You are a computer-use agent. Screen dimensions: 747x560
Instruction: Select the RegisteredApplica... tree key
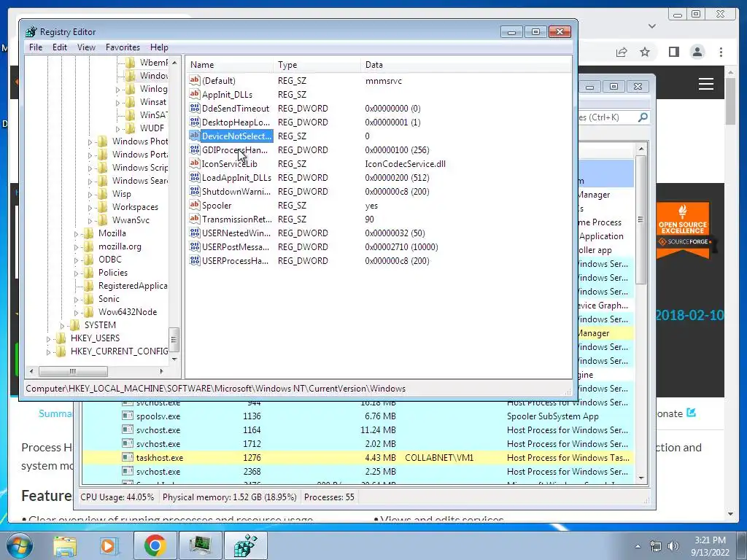point(133,286)
